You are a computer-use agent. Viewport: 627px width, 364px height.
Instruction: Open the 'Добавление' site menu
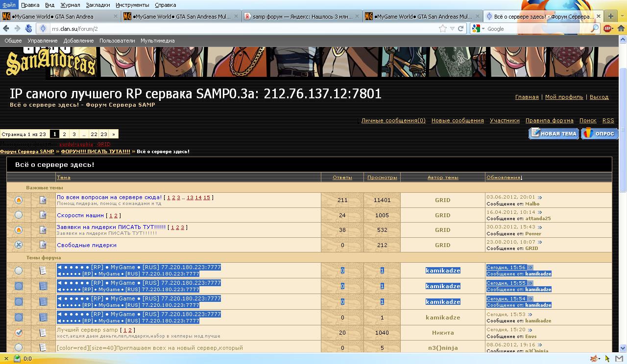point(78,41)
